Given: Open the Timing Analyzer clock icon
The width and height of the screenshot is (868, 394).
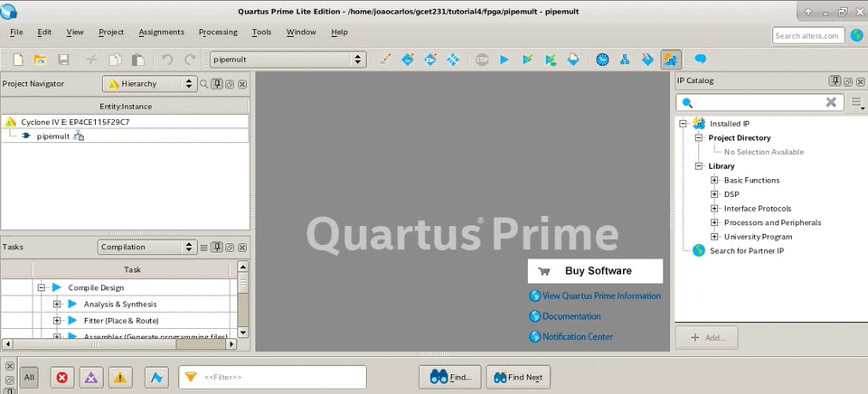Looking at the screenshot, I should [602, 60].
